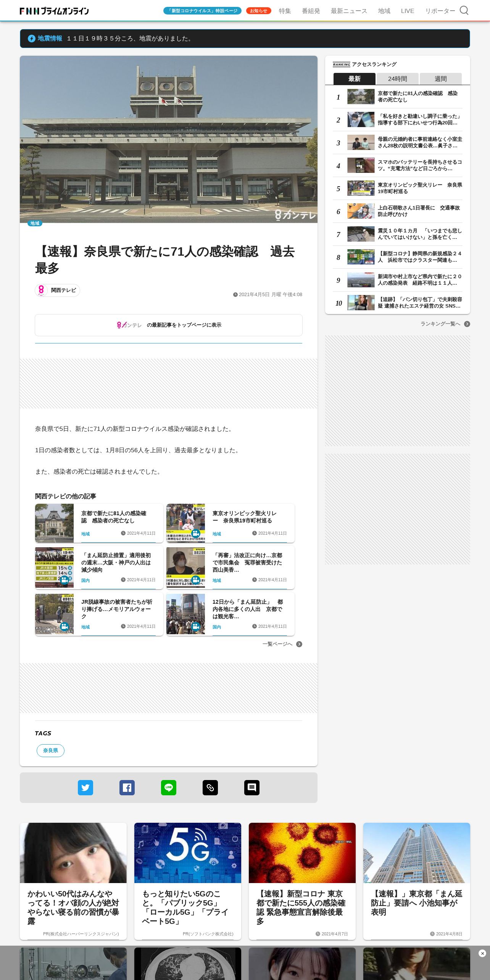Open 新型コロナウイルス特設ページ pill
This screenshot has height=980, width=490.
202,11
